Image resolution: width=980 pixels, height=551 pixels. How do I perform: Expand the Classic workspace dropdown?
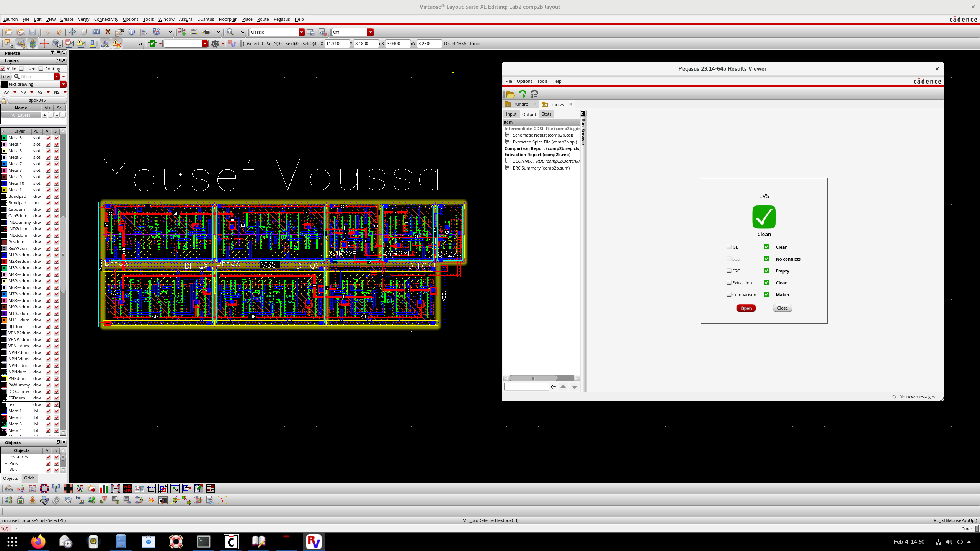(301, 32)
